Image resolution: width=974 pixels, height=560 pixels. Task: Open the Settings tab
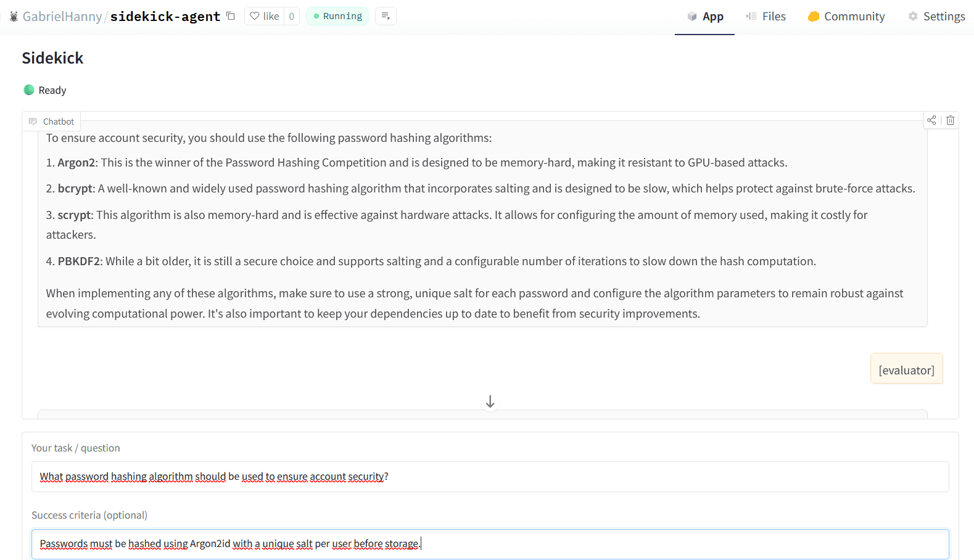pyautogui.click(x=936, y=17)
